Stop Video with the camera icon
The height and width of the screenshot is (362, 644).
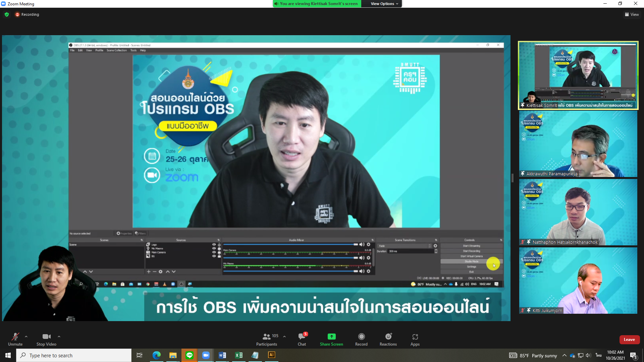click(x=46, y=339)
